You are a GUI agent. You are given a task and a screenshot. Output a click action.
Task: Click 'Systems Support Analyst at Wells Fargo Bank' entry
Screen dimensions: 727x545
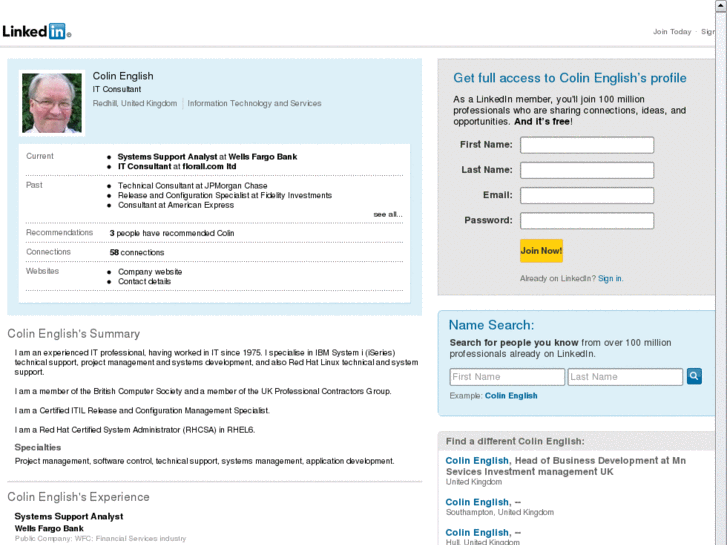point(207,157)
